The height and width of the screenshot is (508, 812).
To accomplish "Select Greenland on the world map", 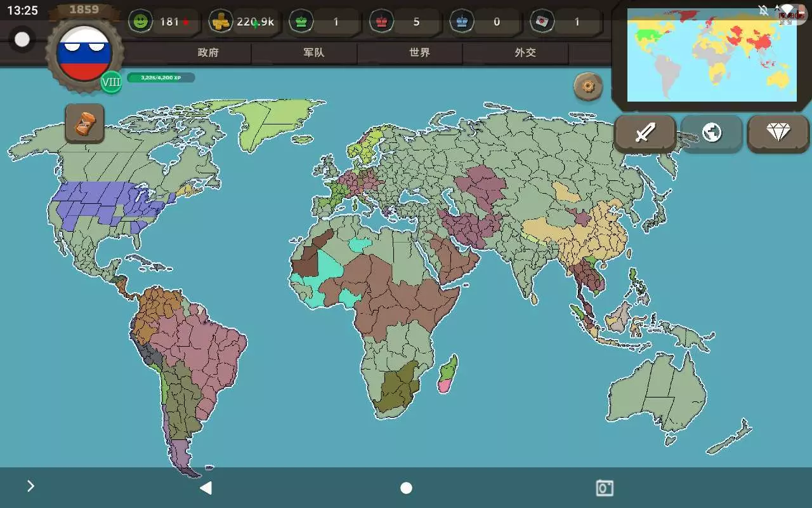I will tap(274, 122).
